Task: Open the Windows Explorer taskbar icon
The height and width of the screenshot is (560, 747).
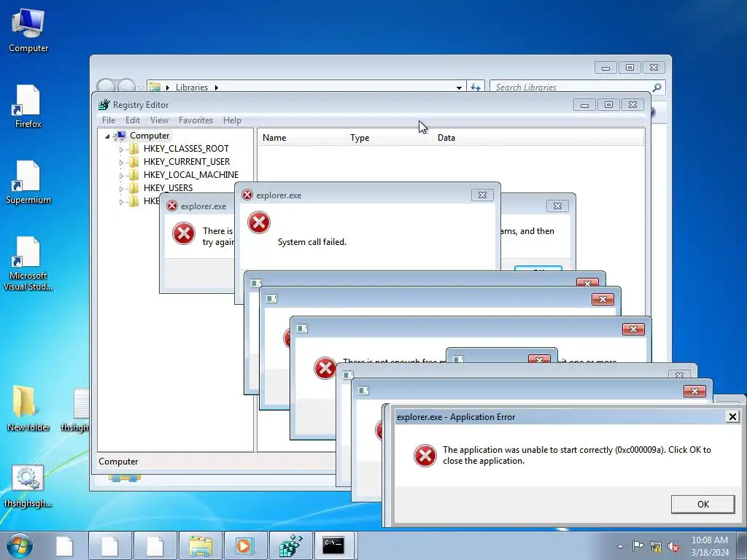Action: coord(201,545)
